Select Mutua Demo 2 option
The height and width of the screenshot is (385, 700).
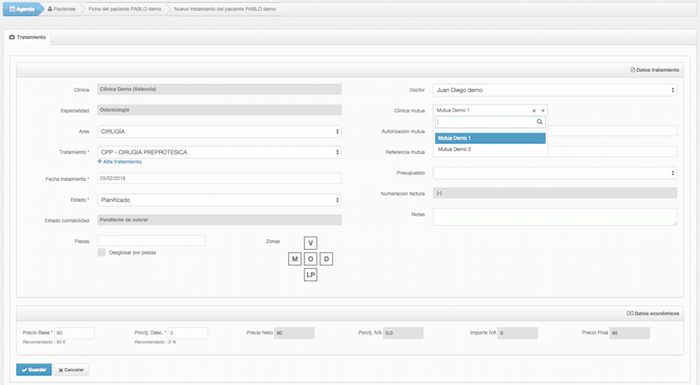pos(490,149)
